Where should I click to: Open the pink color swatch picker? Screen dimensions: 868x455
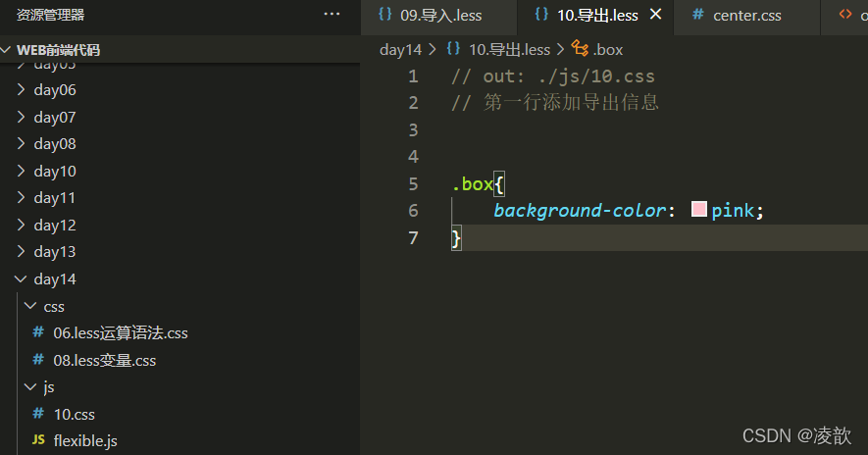[x=699, y=209]
